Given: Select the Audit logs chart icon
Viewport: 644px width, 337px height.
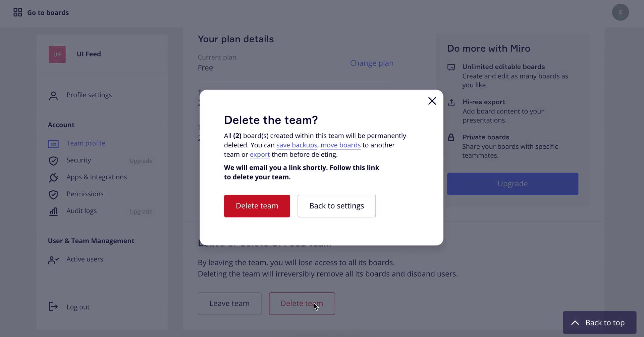Looking at the screenshot, I should [x=53, y=211].
